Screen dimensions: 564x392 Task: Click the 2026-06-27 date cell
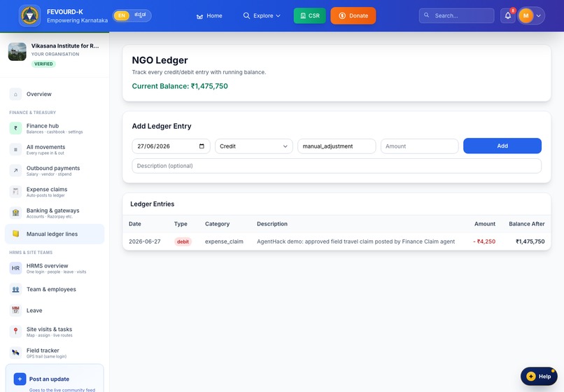145,241
